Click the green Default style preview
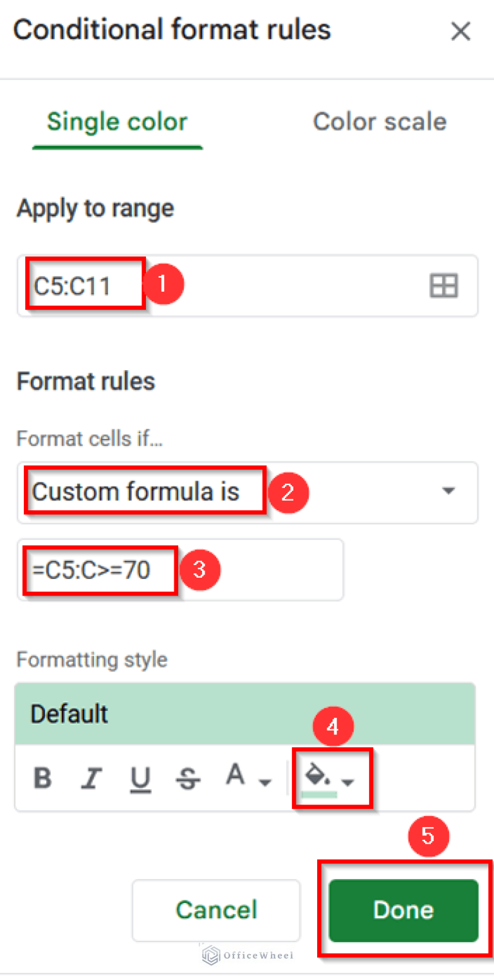494x980 pixels. pyautogui.click(x=244, y=714)
